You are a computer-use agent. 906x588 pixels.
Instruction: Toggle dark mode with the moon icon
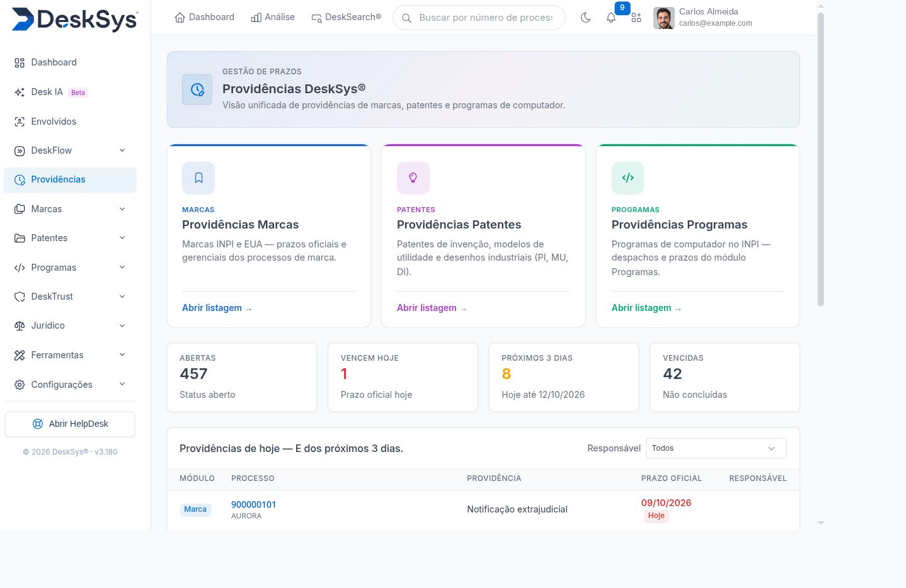(x=586, y=18)
